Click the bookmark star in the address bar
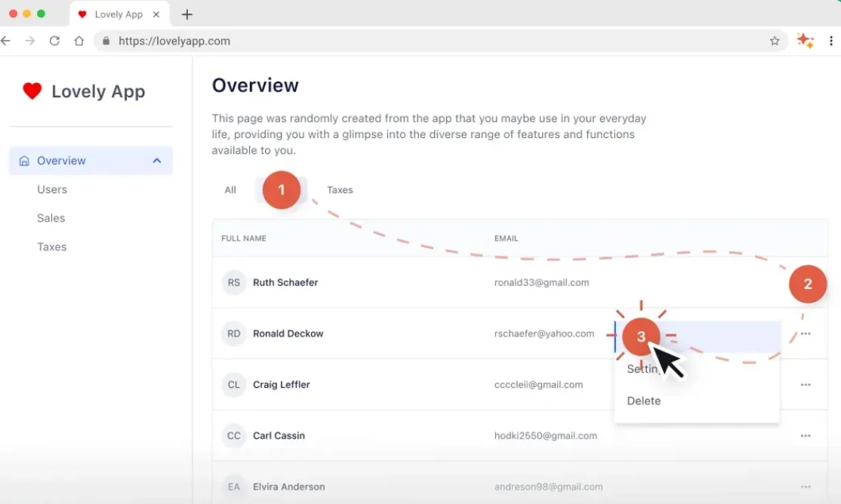Screen dimensions: 841x504 [775, 41]
